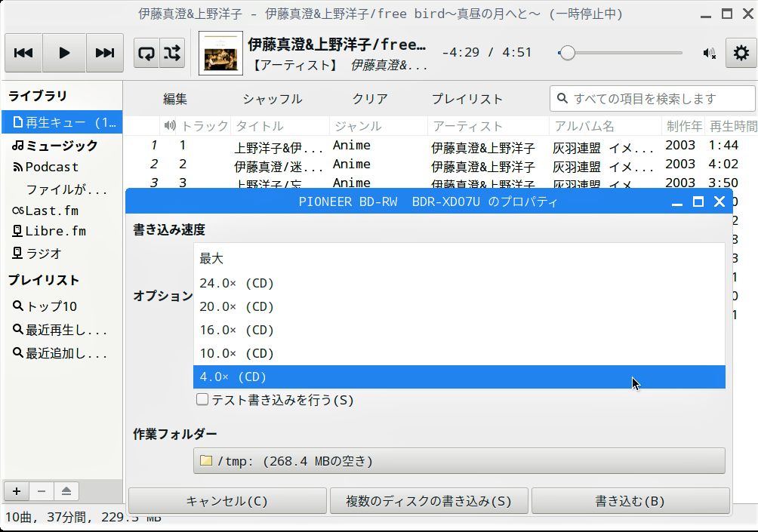Skip to the next track
758x532 pixels.
coord(105,53)
